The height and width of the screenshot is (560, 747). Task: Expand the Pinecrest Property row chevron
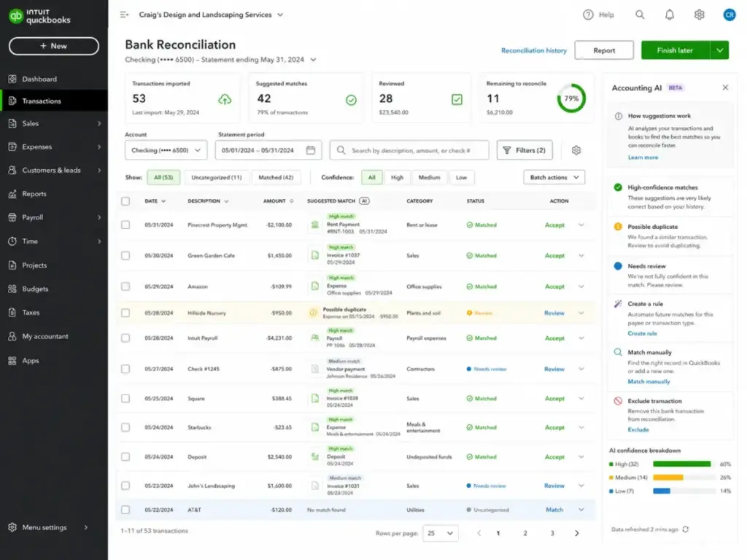click(581, 225)
